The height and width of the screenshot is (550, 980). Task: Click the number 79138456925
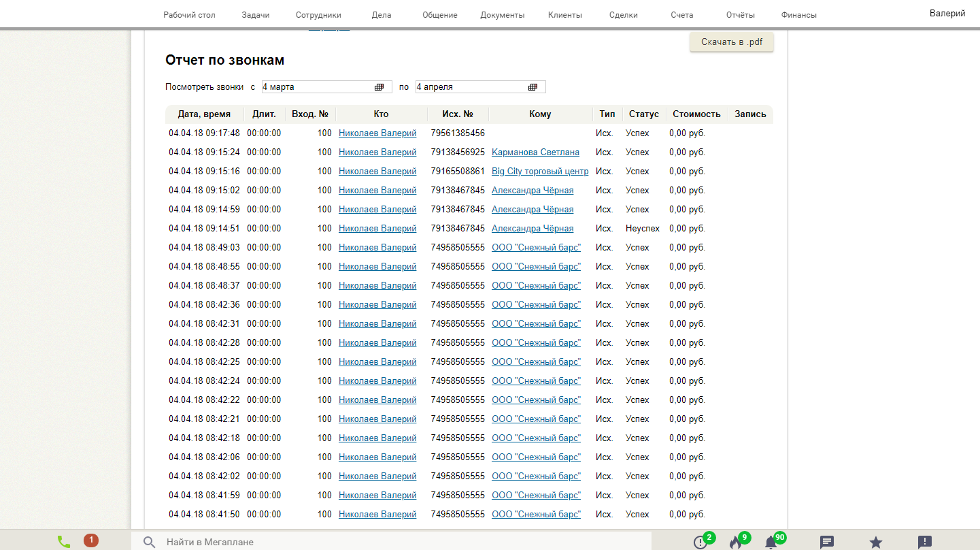click(458, 152)
